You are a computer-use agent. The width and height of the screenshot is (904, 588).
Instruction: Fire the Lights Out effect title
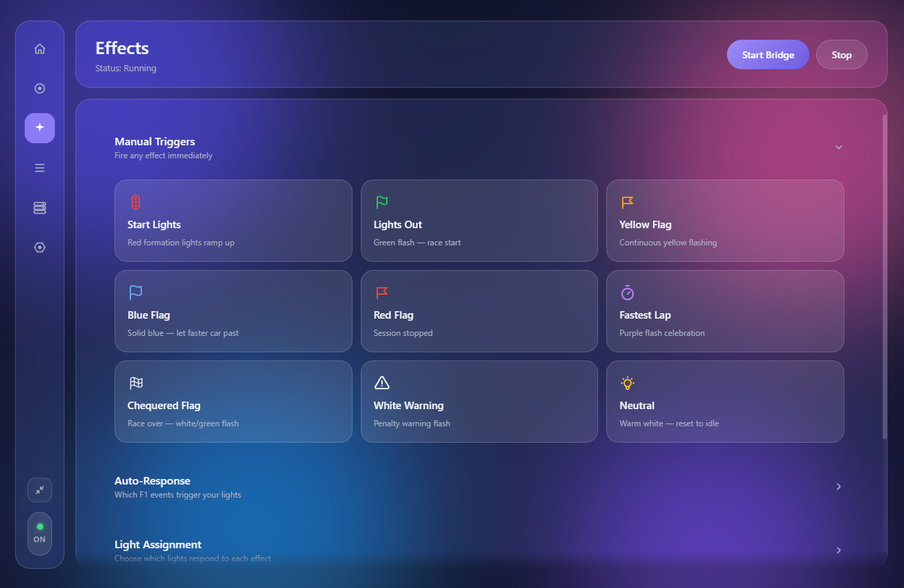(x=398, y=225)
